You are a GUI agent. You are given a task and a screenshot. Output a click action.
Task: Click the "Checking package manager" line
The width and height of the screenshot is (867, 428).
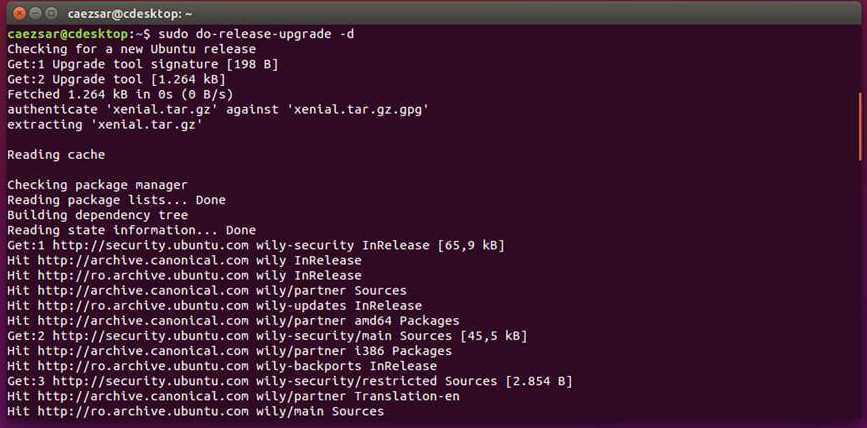coord(97,185)
